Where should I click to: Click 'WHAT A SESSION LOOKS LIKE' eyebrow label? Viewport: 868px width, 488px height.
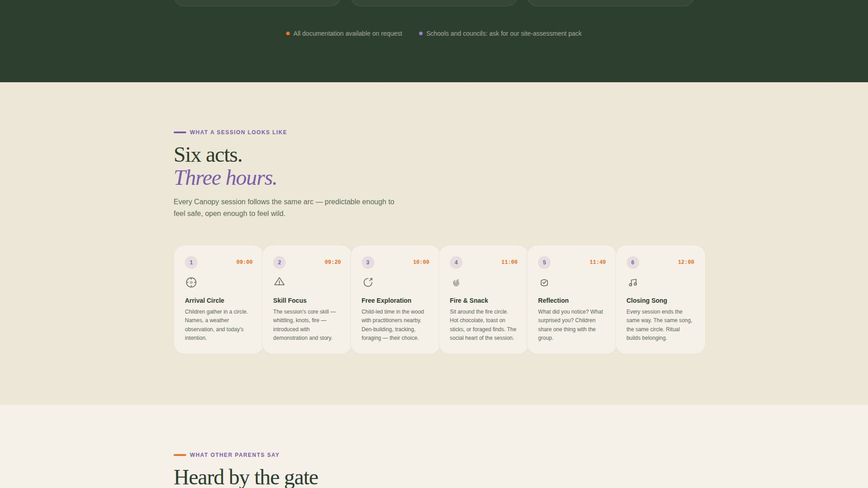point(238,132)
